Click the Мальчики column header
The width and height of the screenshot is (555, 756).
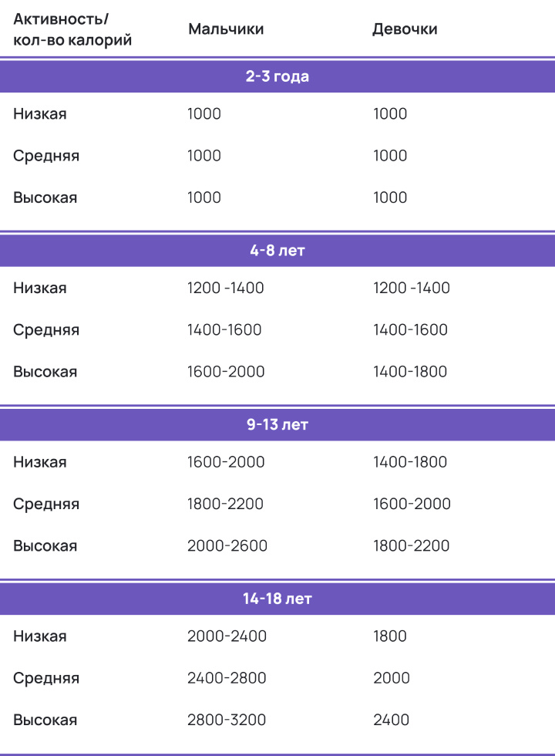[226, 29]
